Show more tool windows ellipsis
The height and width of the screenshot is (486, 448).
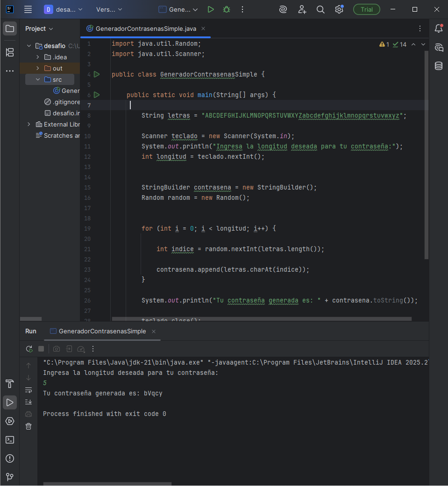pos(10,71)
